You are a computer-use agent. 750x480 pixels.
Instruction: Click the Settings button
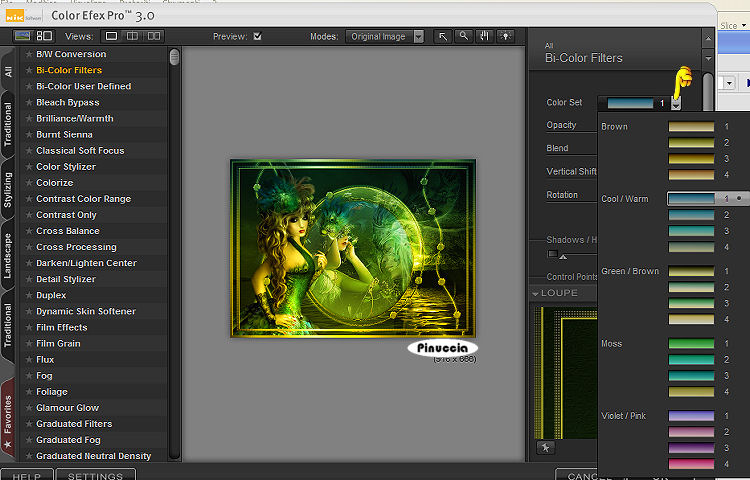coord(95,475)
